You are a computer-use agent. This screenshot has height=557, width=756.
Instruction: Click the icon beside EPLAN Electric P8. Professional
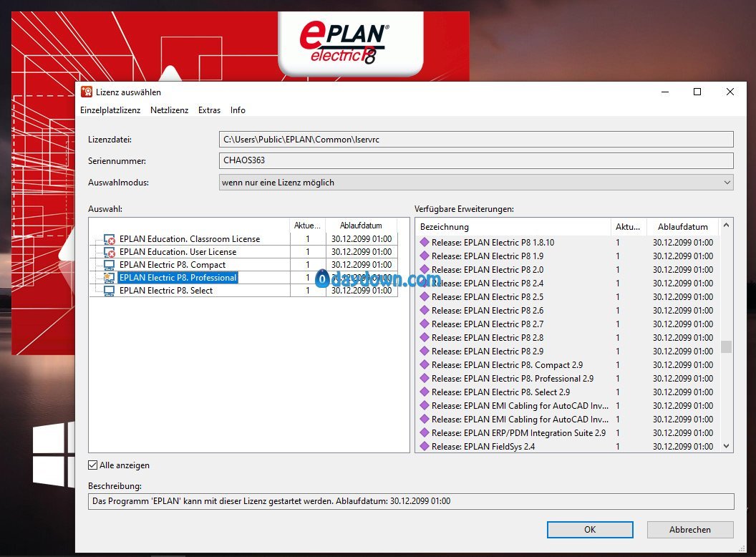pos(110,278)
